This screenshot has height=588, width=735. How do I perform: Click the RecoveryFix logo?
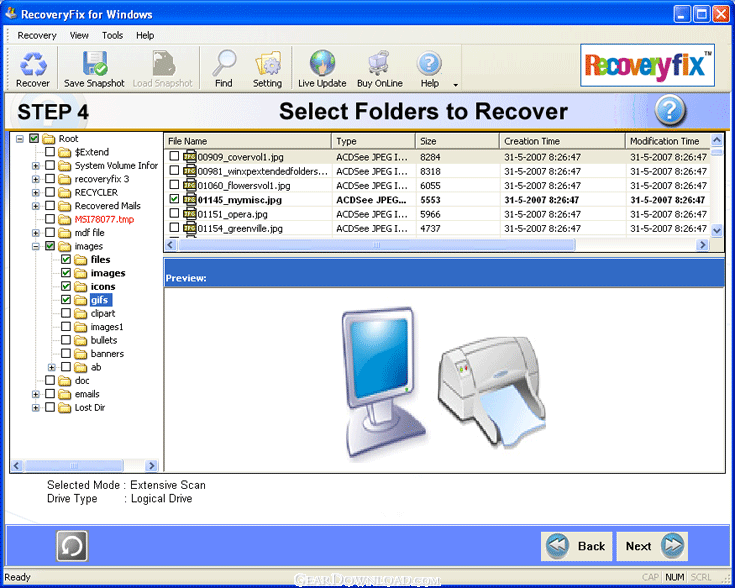pos(647,66)
